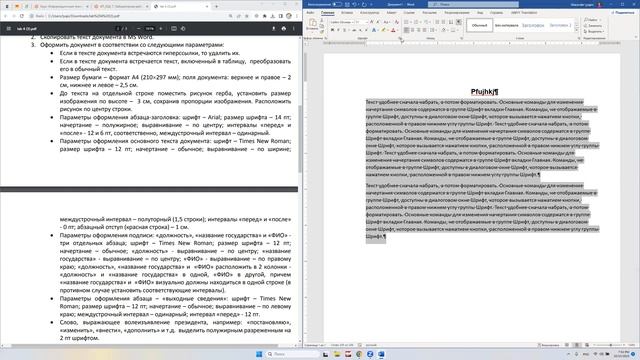Toggle Bold formatting in Word ribbon

click(332, 30)
